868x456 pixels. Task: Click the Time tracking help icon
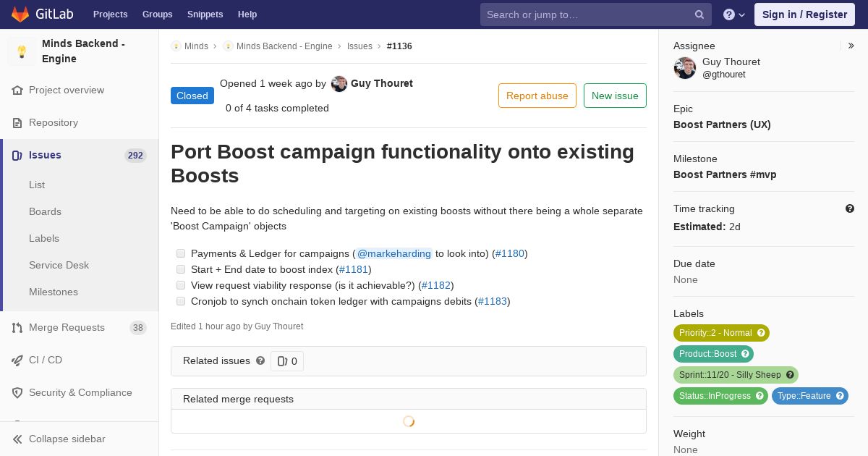(850, 208)
